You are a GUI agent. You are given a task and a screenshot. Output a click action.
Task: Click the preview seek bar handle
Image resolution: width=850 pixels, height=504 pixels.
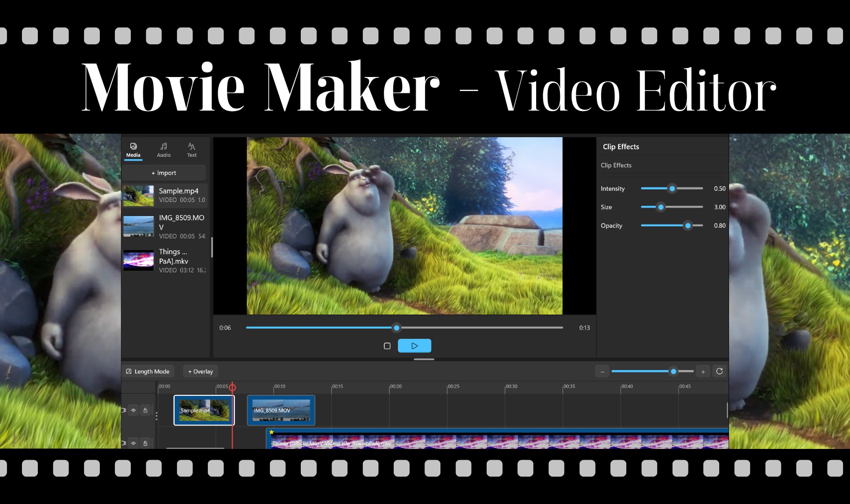pos(397,328)
